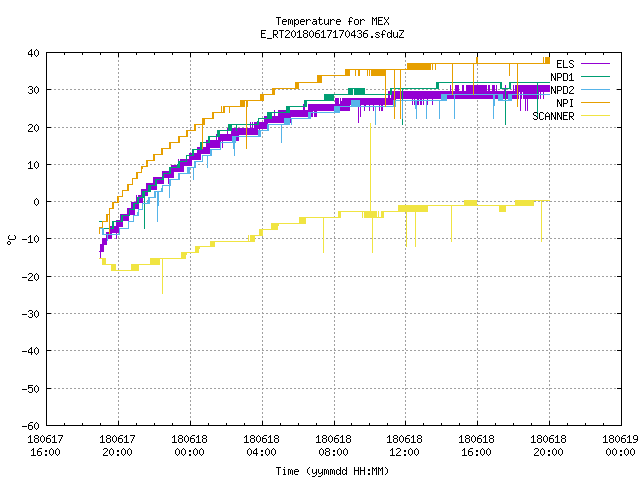Click the light blue NPD2 legend line sample
The height and width of the screenshot is (480, 640).
[x=595, y=89]
